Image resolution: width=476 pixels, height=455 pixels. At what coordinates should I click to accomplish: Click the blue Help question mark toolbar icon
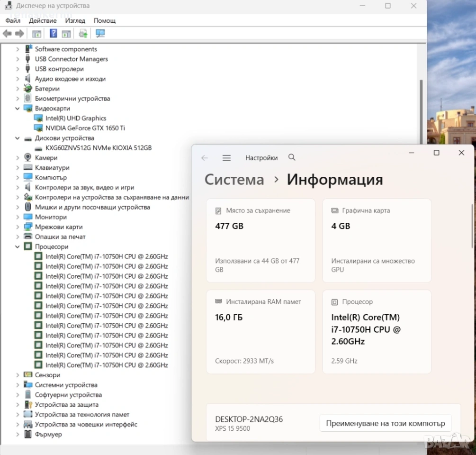(54, 33)
